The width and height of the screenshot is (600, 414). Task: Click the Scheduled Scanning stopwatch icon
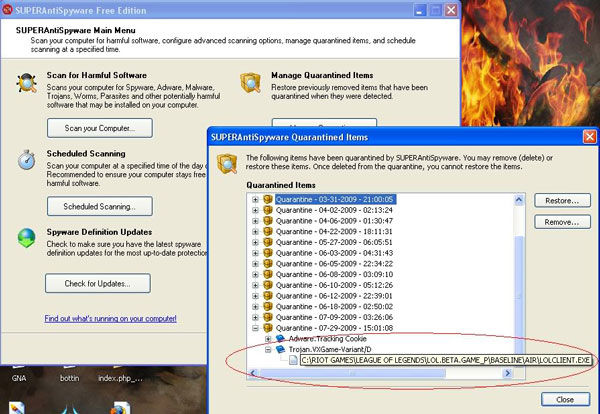(x=26, y=160)
